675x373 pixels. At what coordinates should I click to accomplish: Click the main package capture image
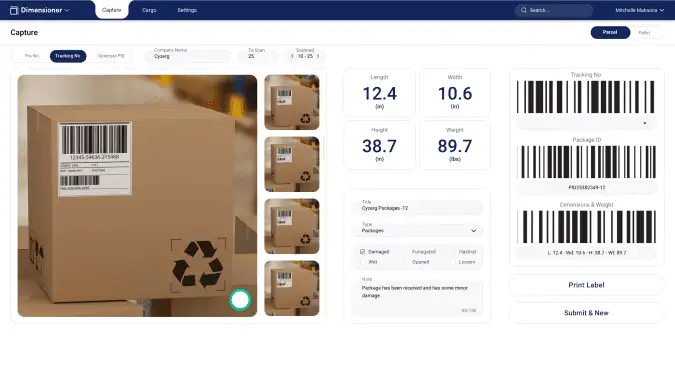pyautogui.click(x=137, y=196)
